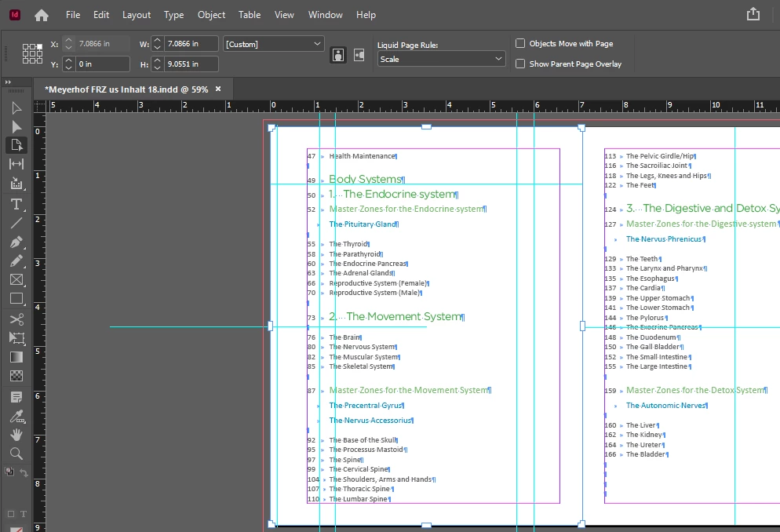This screenshot has height=532, width=780.
Task: Click 'The Pituitary Gland' entry
Action: click(363, 224)
